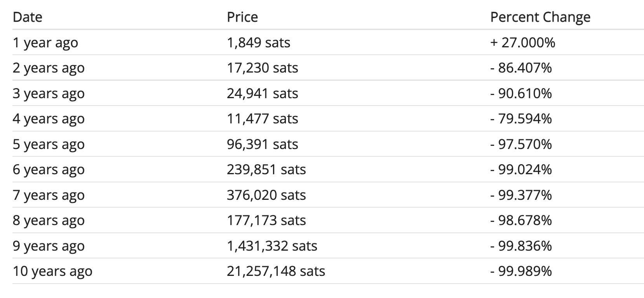Screen dimensions: 644x298
Task: Click the Price column header
Action: point(242,17)
